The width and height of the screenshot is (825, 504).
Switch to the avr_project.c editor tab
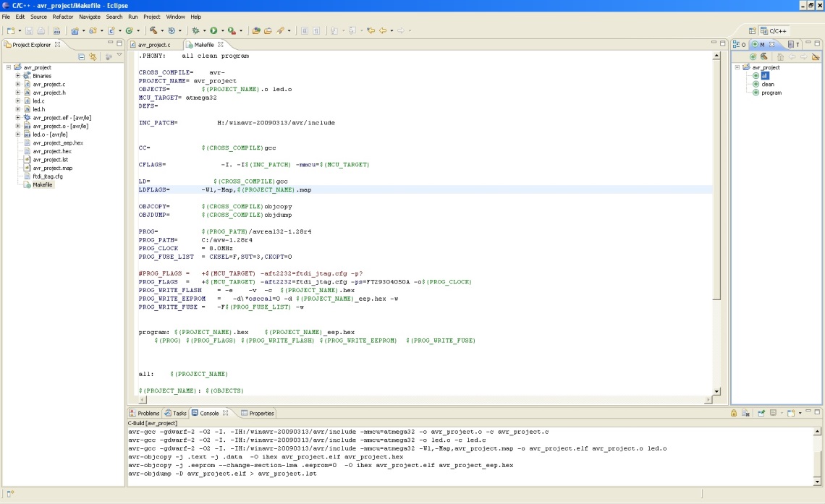pyautogui.click(x=153, y=45)
